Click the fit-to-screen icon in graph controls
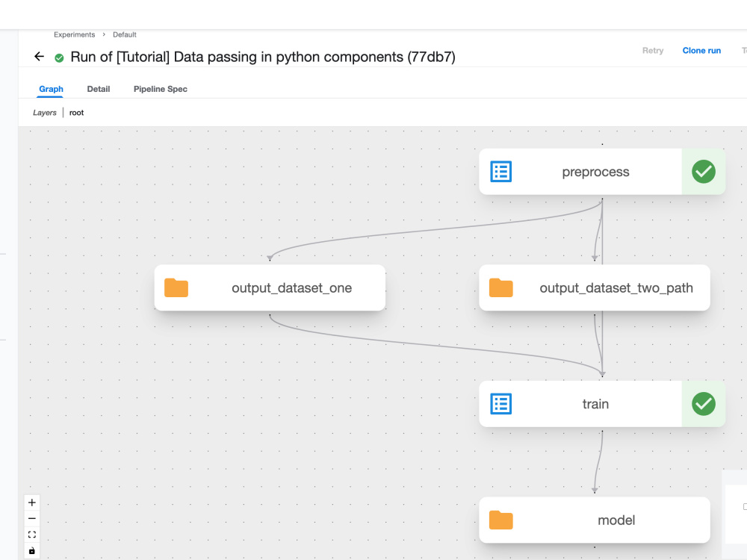The height and width of the screenshot is (560, 747). pos(31,534)
